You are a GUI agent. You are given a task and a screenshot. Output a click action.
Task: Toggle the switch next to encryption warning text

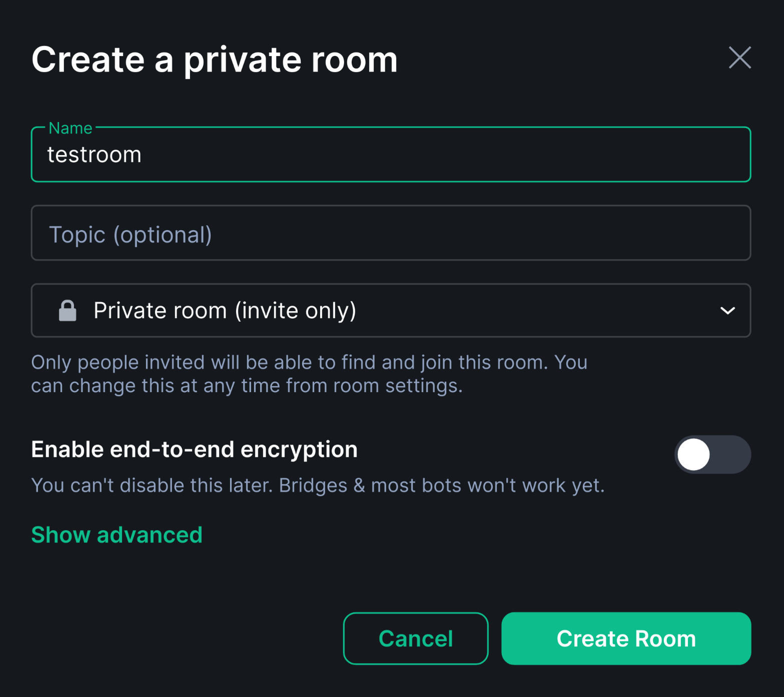pyautogui.click(x=712, y=454)
